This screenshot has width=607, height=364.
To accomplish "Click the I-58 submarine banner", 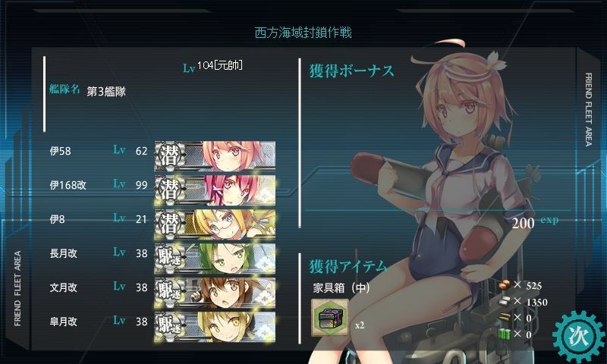I will (215, 156).
